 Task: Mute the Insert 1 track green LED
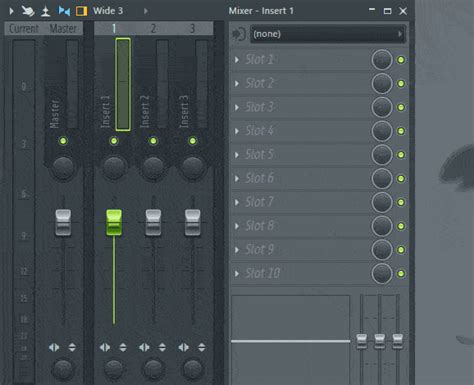(x=114, y=141)
